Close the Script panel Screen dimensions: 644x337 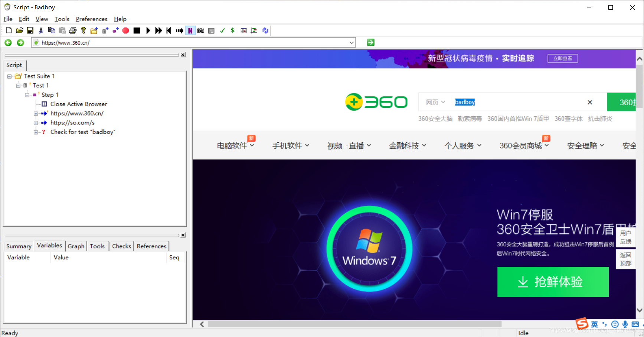[x=183, y=55]
